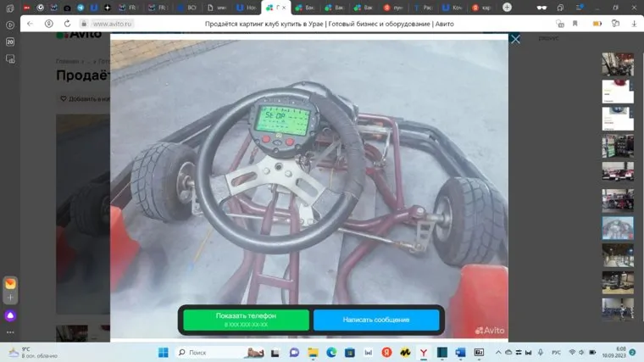
Task: Click the bookmark icon in the address bar
Action: (x=575, y=24)
